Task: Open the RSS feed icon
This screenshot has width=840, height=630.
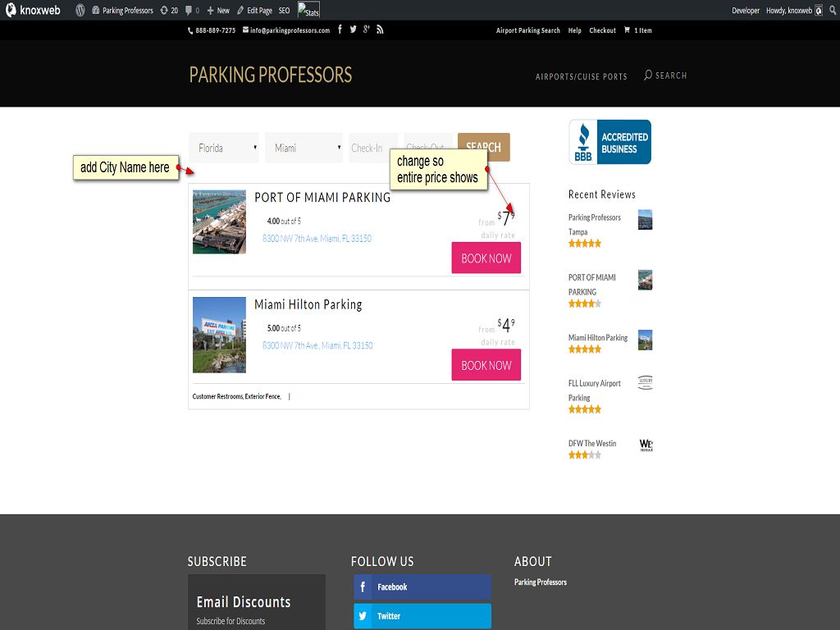Action: tap(380, 30)
